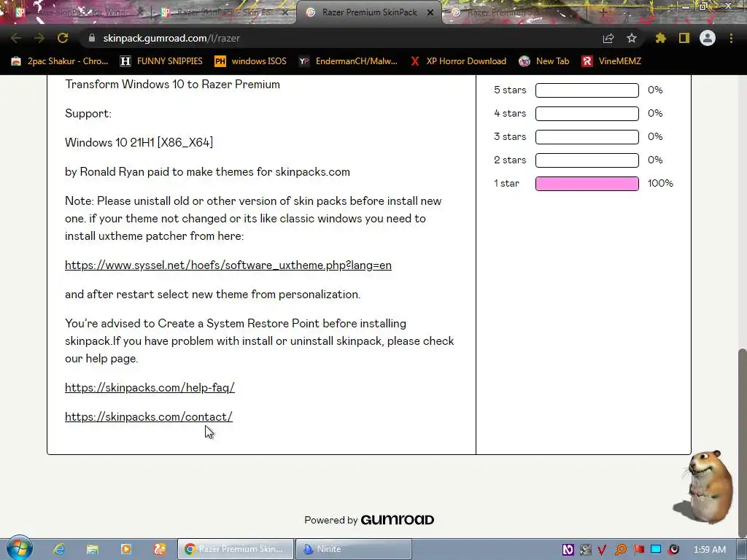
Task: Click the purple N tray icon
Action: tap(568, 550)
